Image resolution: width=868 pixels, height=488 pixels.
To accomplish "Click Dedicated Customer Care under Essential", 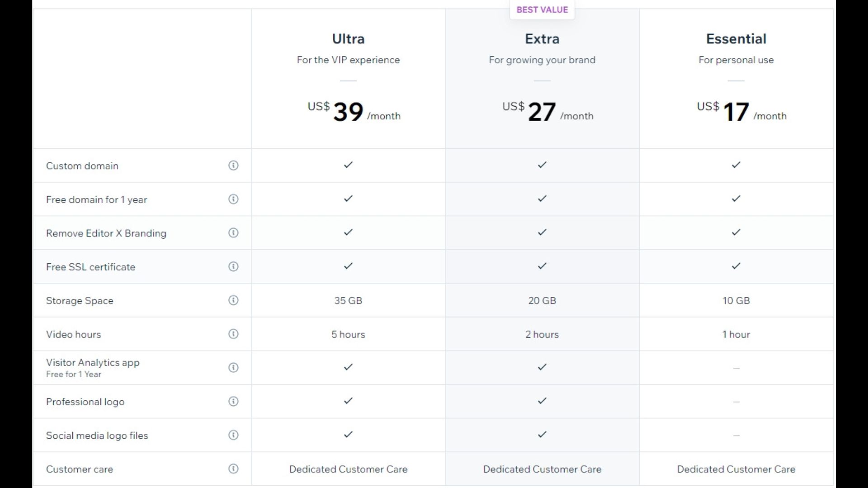I will click(x=736, y=469).
